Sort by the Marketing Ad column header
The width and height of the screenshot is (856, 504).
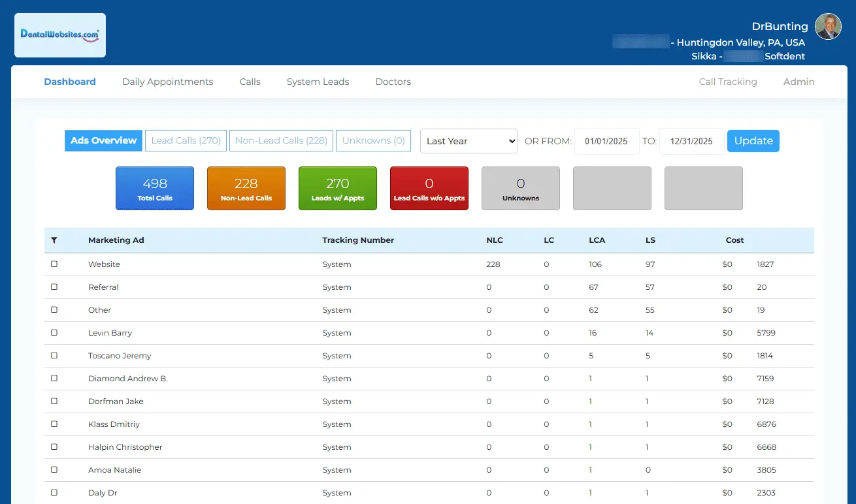[x=116, y=240]
